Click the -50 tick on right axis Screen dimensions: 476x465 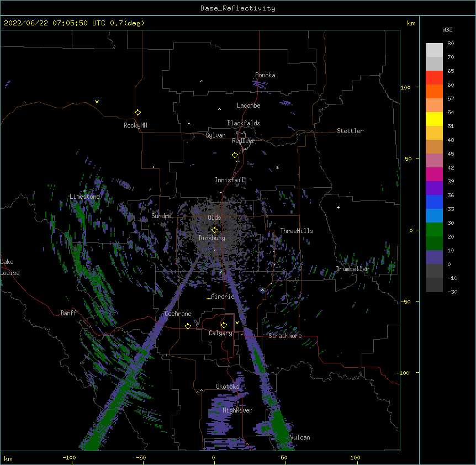pos(405,302)
